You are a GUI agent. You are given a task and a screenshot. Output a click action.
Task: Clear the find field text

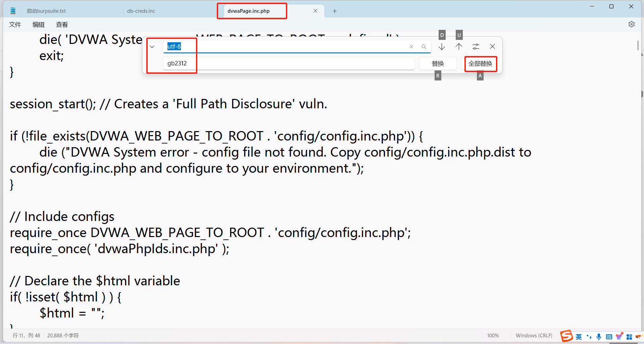coord(411,47)
